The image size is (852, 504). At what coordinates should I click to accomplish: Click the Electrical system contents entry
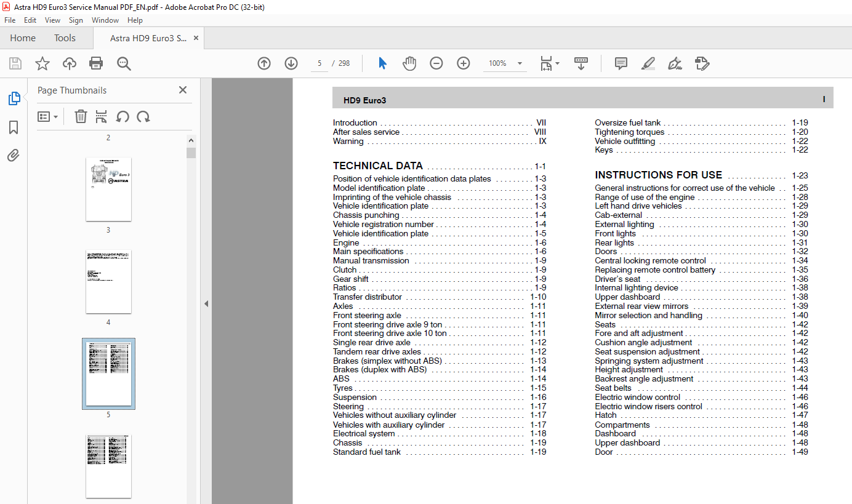440,433
